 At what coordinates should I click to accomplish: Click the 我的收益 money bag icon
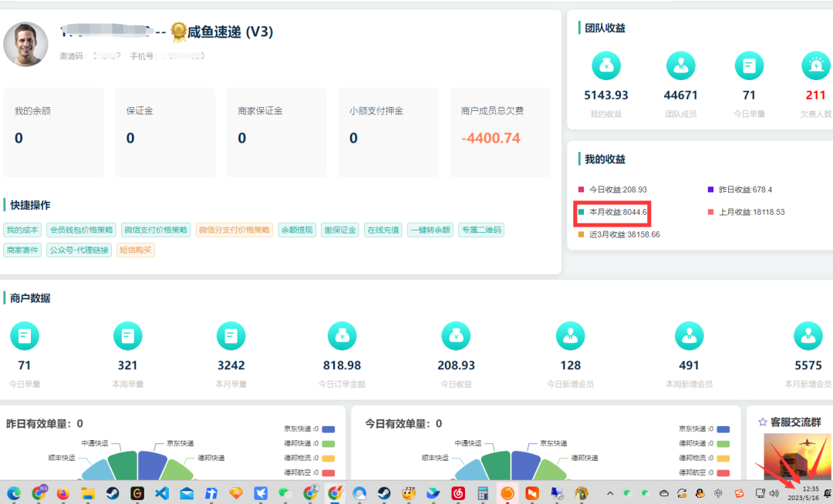click(x=606, y=66)
